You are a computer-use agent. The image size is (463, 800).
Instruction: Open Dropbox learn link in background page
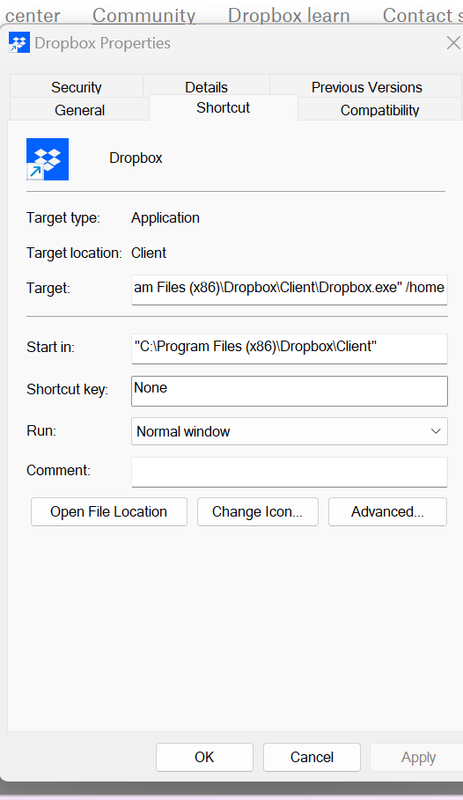tap(289, 15)
